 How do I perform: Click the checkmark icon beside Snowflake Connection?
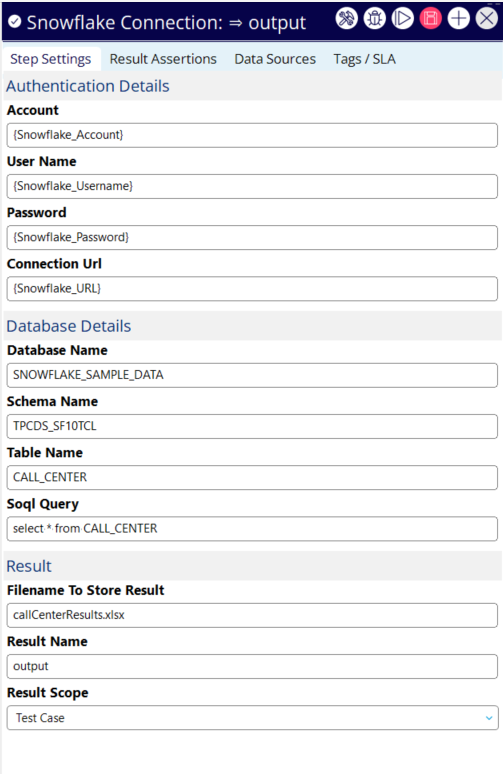pyautogui.click(x=15, y=22)
